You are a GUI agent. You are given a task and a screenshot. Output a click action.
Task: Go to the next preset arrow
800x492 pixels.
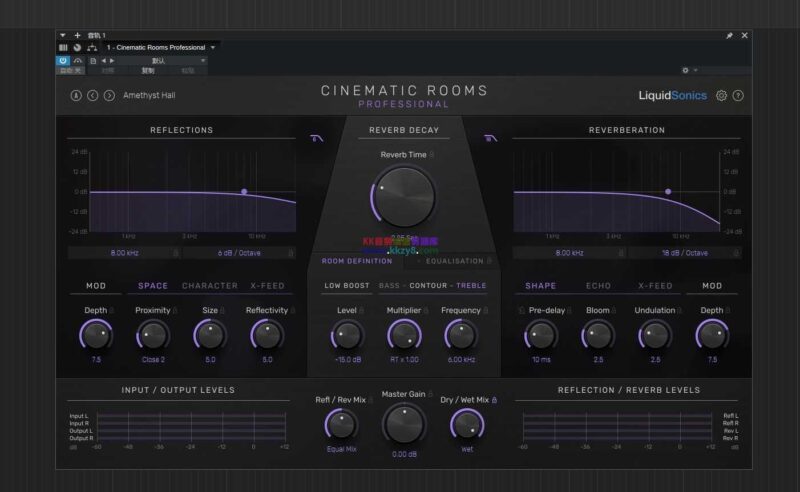(109, 95)
